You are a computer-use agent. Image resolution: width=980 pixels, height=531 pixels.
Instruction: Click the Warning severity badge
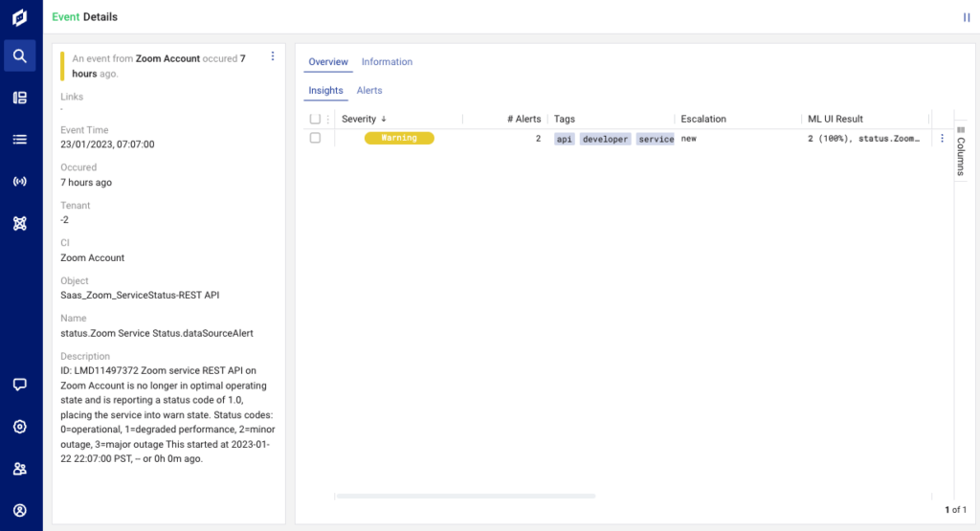point(399,138)
